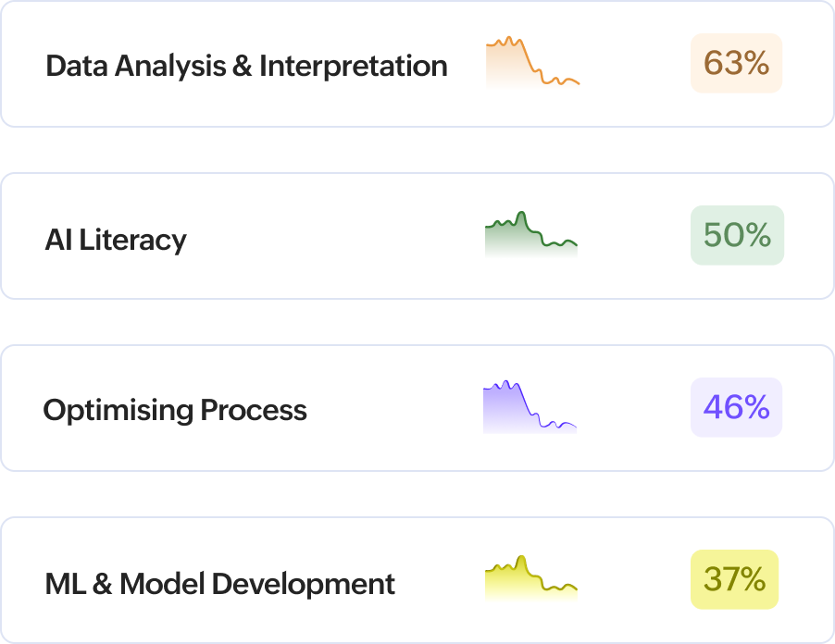Click the Data Analysis & Interpretation sparkline chart

530,64
